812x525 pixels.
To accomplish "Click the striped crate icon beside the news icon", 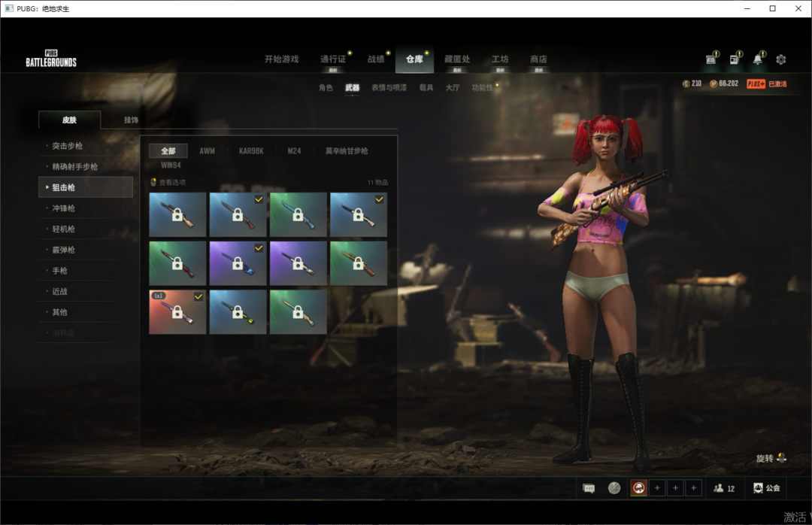I will [711, 59].
